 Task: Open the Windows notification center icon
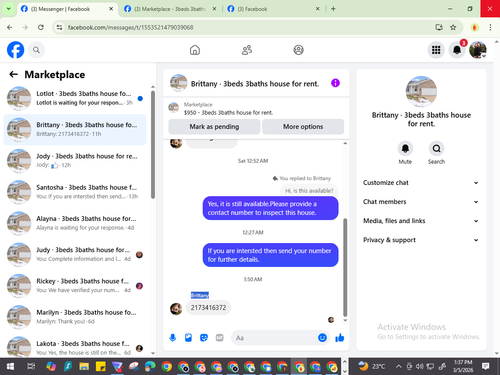[486, 367]
